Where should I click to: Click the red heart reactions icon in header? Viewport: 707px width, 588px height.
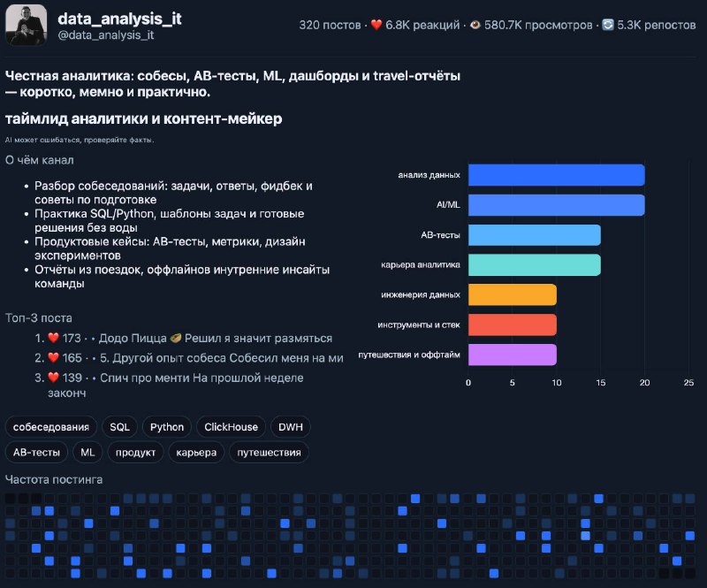click(376, 25)
